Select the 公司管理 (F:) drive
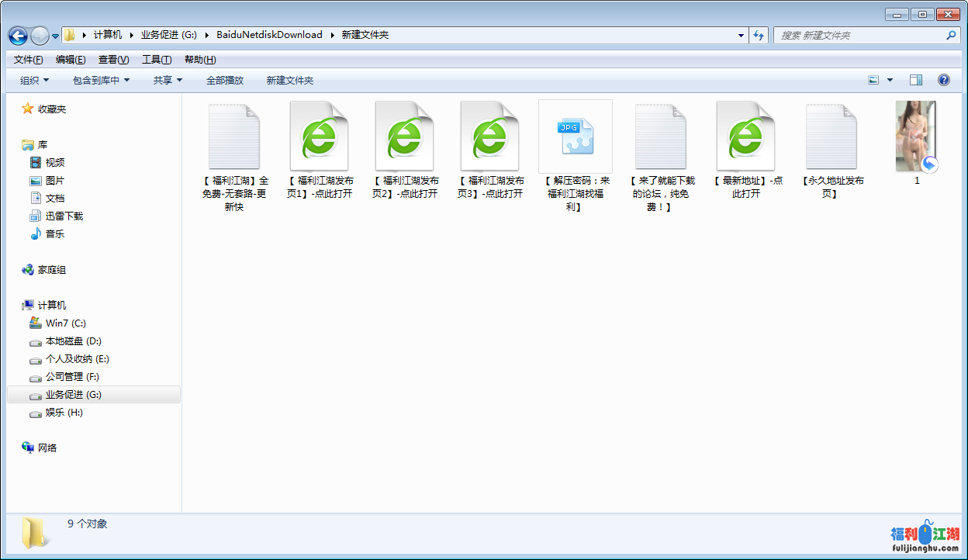This screenshot has height=560, width=968. (x=71, y=377)
